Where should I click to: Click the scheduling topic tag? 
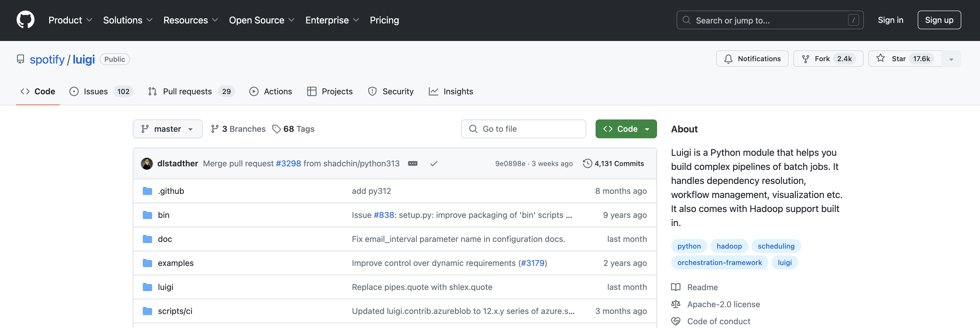point(776,247)
